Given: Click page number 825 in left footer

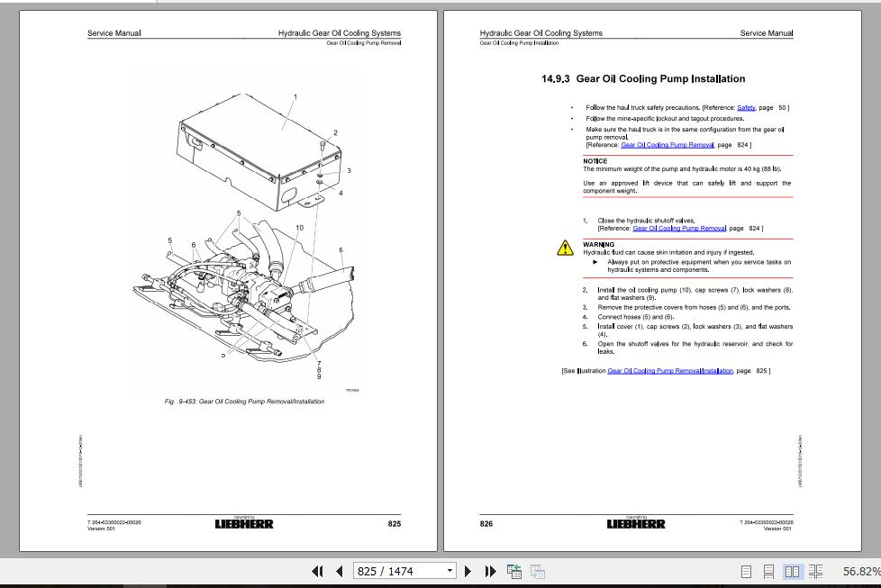Looking at the screenshot, I should pos(394,523).
